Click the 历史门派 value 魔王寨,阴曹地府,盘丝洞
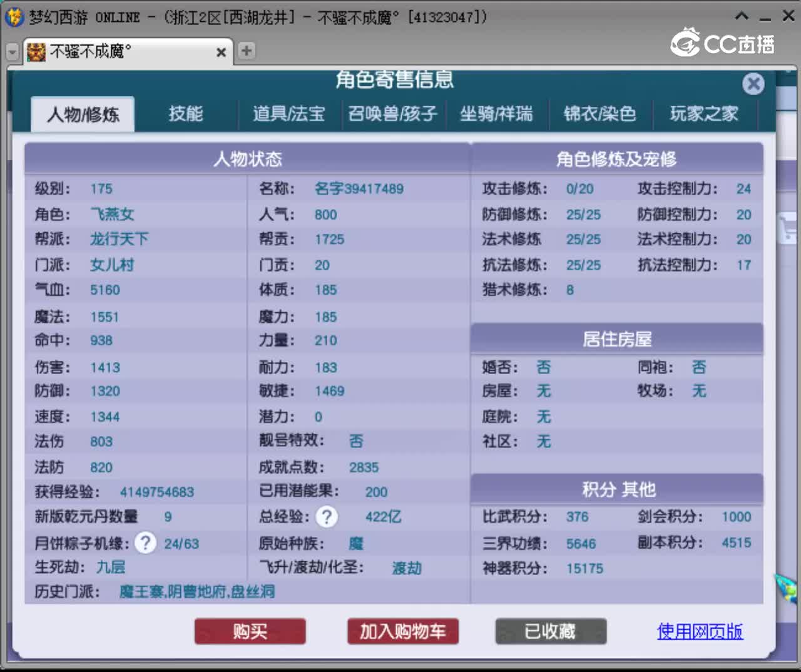This screenshot has height=672, width=801. pyautogui.click(x=197, y=591)
